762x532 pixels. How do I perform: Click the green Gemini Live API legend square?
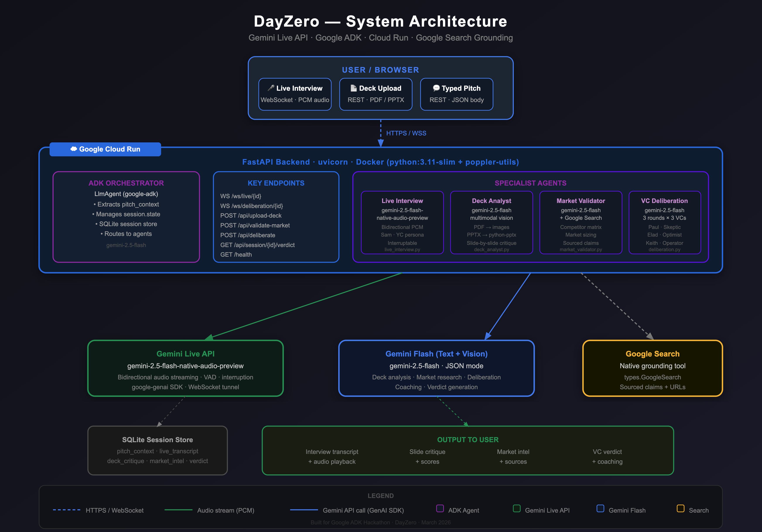(516, 508)
